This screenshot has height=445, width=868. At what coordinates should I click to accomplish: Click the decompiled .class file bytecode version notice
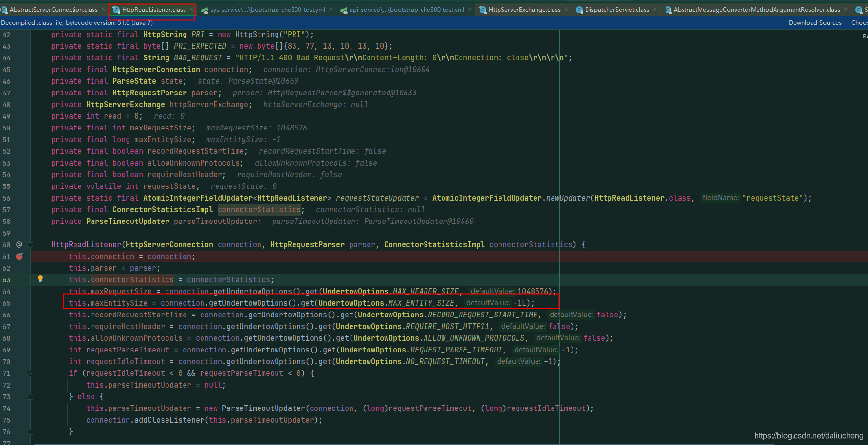(x=77, y=23)
